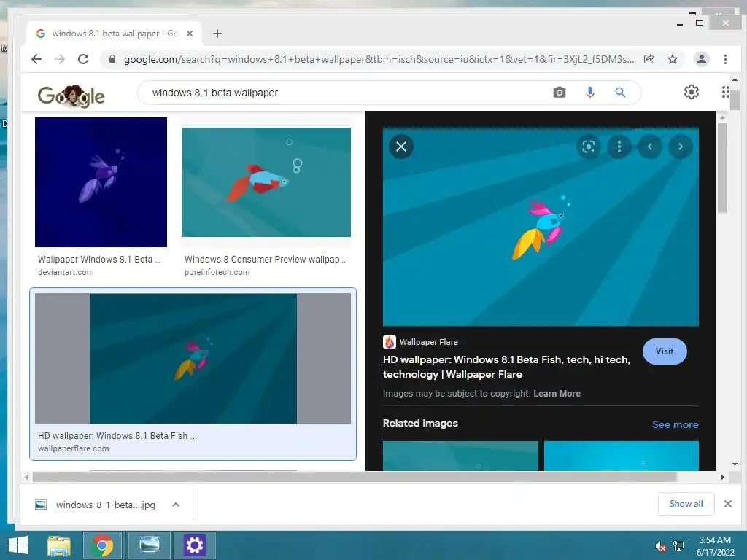This screenshot has width=747, height=560.
Task: Submit search with magnifier icon
Action: pos(620,93)
